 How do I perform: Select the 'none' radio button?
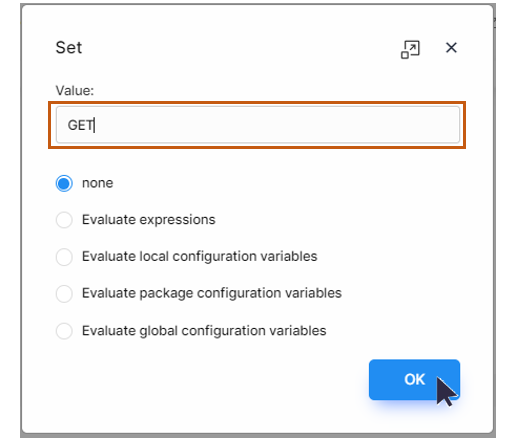coord(64,183)
